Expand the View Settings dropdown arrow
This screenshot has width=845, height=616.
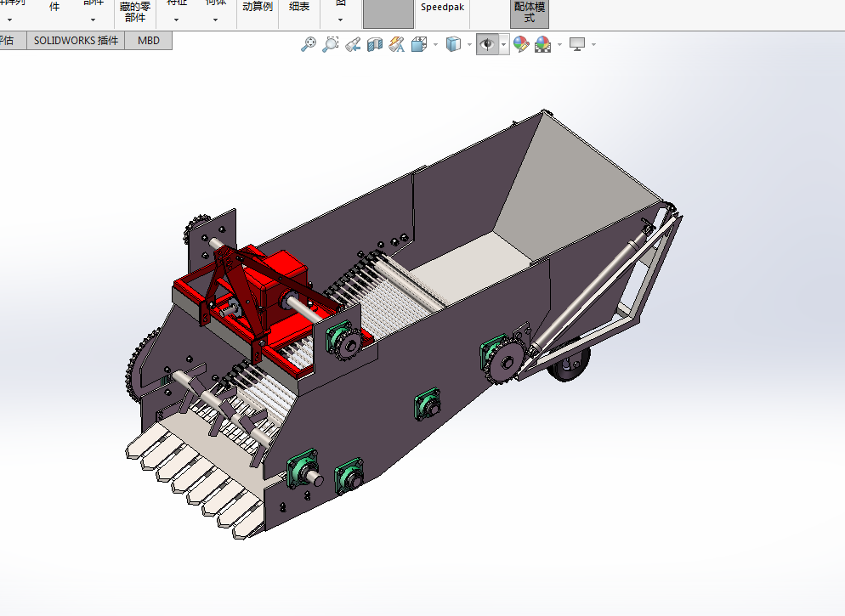click(594, 45)
